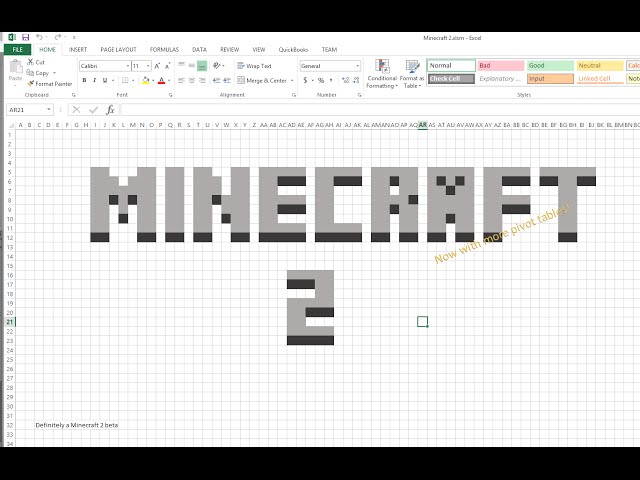This screenshot has width=640, height=480.
Task: Click the Undo arrow icon
Action: (39, 37)
